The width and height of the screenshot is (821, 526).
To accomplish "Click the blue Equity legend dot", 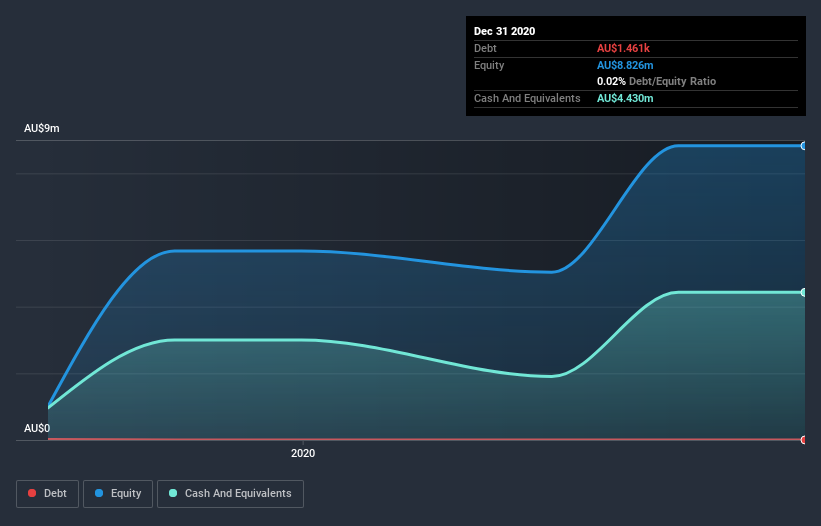I will 99,493.
